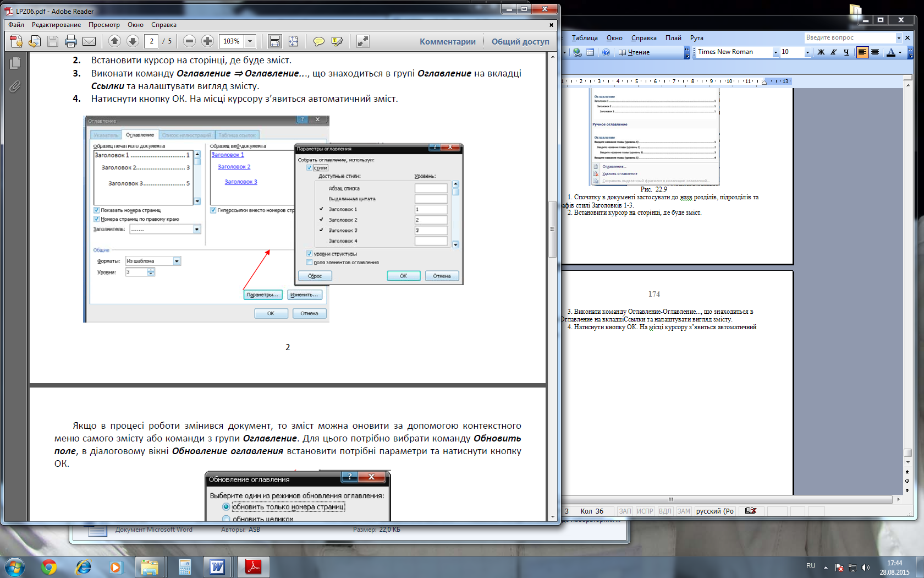Toggle center alignment in Word
Screen dimensions: 924x578
click(875, 52)
